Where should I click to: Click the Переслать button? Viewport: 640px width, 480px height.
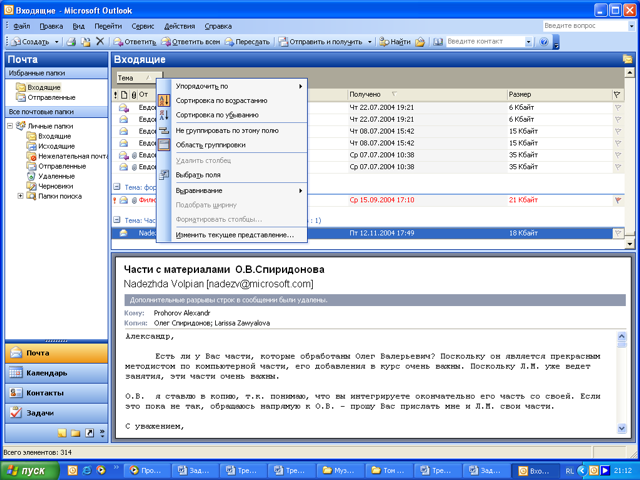[x=247, y=42]
